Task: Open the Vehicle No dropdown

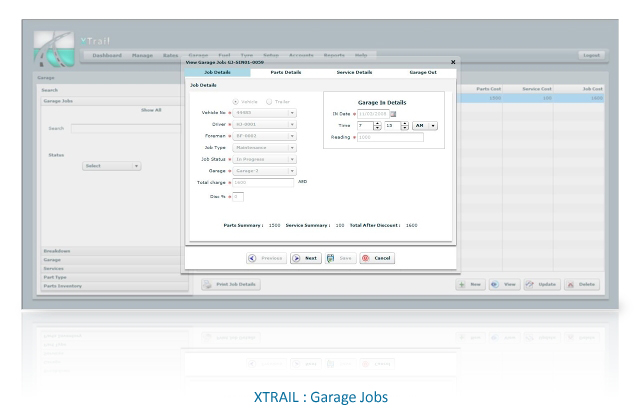Action: click(x=292, y=113)
